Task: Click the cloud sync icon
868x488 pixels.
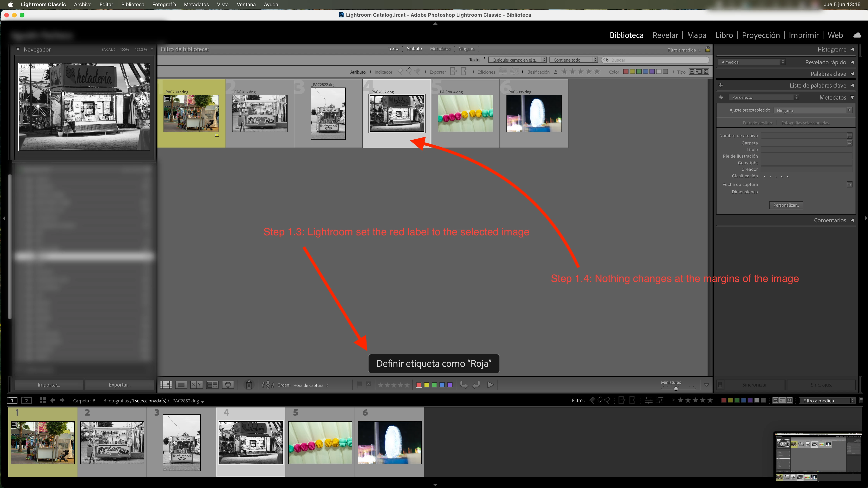Action: [857, 35]
